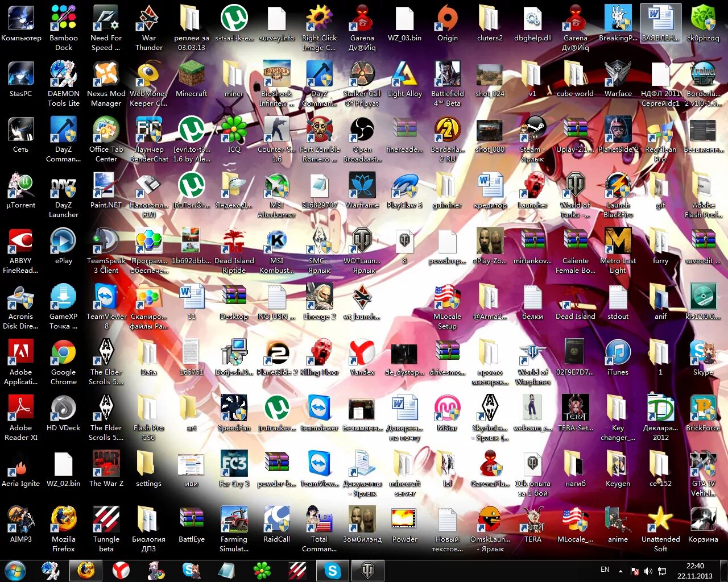The image size is (728, 582).
Task: Open the Light Alloy player icon
Action: 405,79
